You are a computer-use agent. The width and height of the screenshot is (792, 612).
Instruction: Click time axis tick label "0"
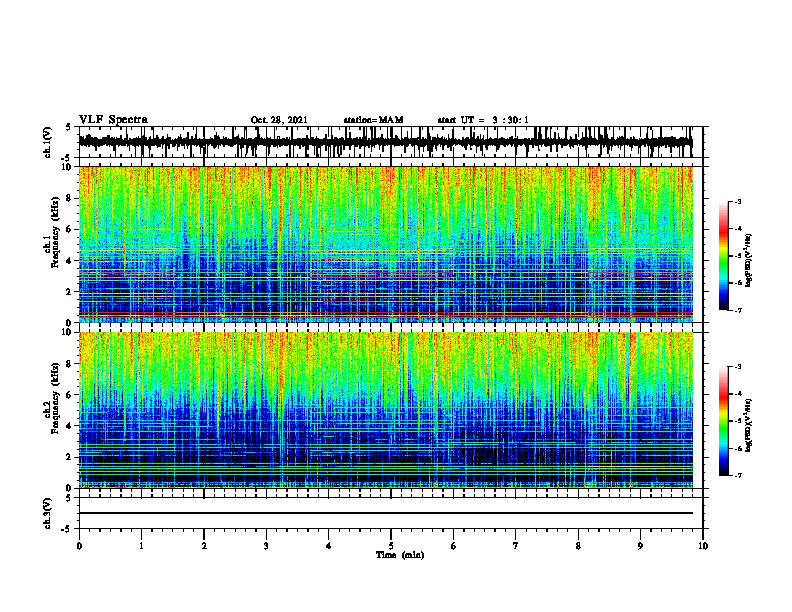click(x=79, y=546)
